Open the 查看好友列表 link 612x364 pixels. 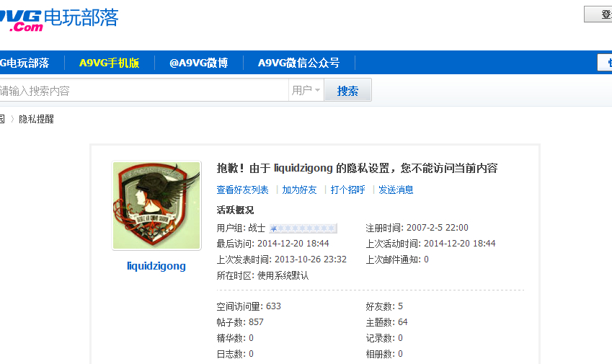242,190
